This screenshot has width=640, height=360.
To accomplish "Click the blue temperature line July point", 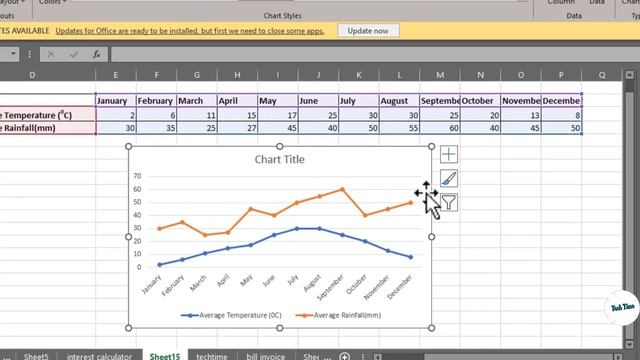I will pos(297,229).
